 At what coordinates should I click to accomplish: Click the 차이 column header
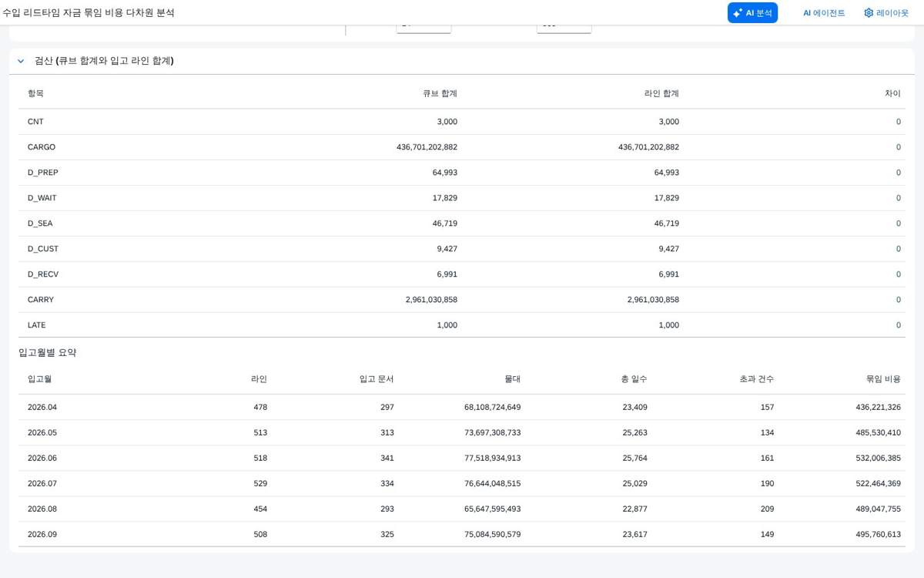coord(892,93)
